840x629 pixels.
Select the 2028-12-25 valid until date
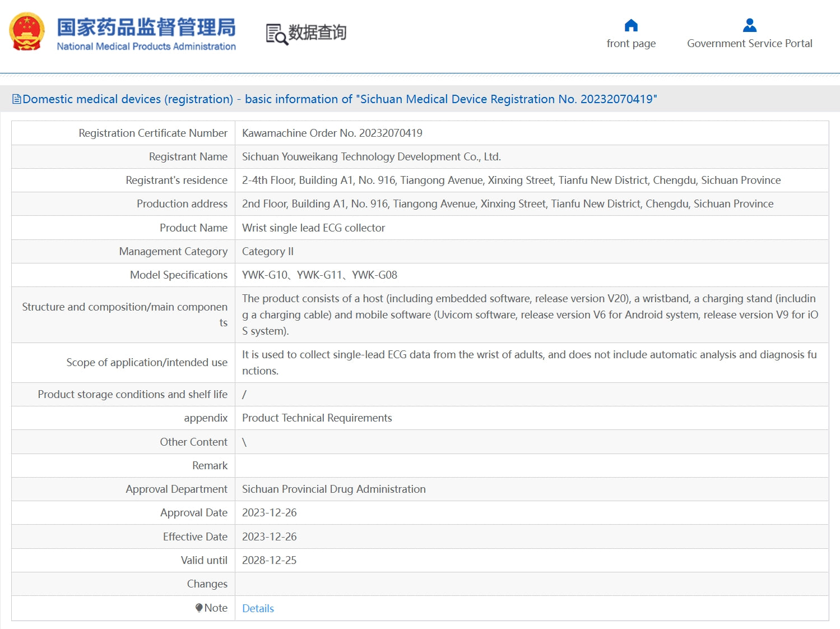tap(269, 560)
